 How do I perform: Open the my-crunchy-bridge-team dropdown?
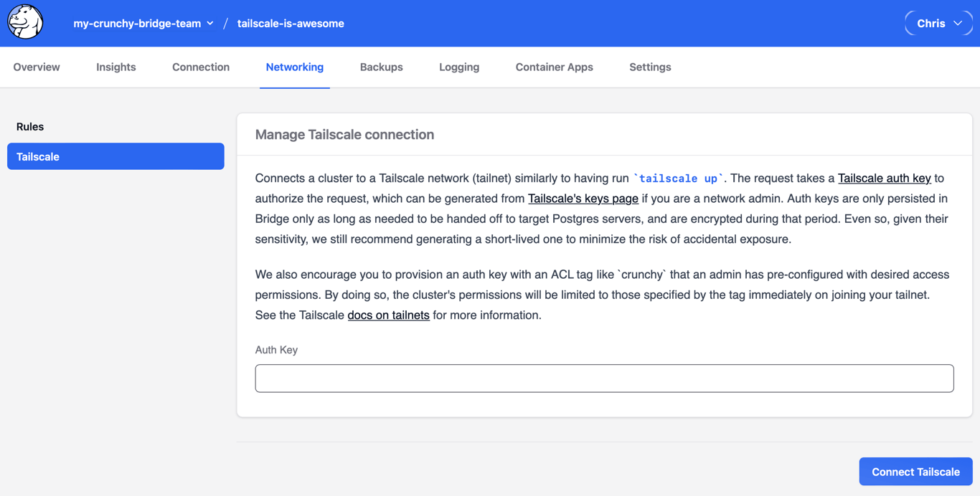pyautogui.click(x=143, y=24)
